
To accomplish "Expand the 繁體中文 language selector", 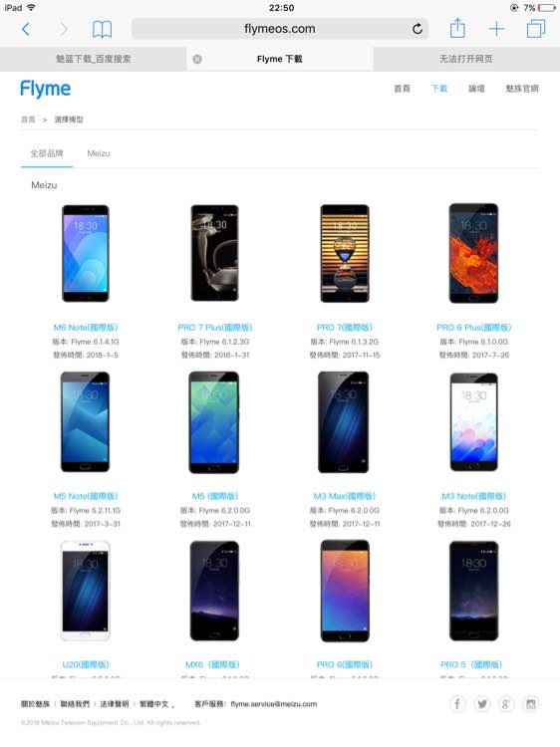I will pyautogui.click(x=156, y=704).
